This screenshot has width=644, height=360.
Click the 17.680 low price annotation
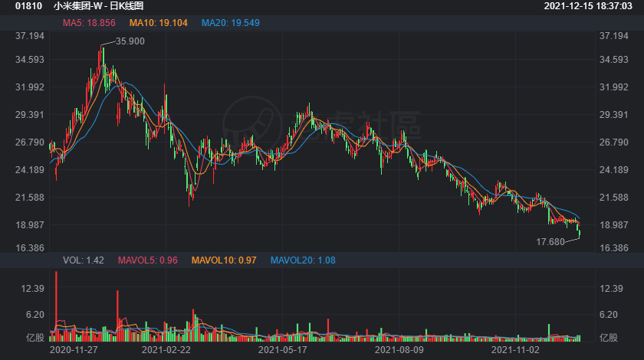point(550,242)
